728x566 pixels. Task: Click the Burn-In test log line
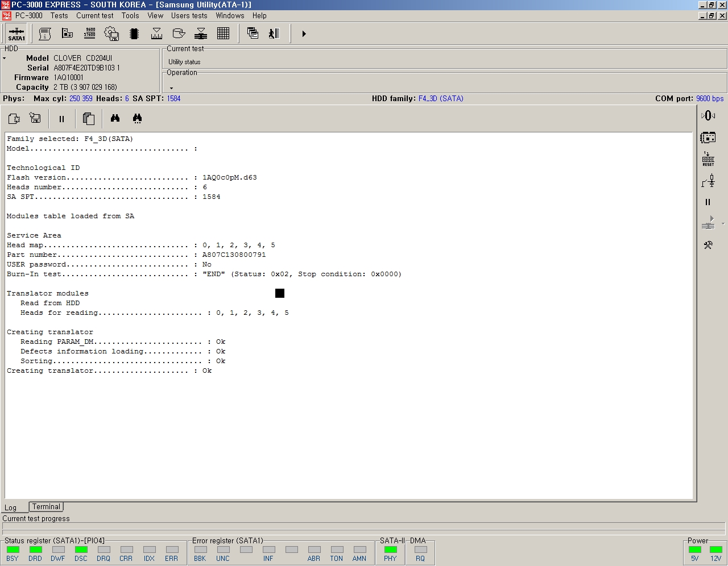pos(204,274)
